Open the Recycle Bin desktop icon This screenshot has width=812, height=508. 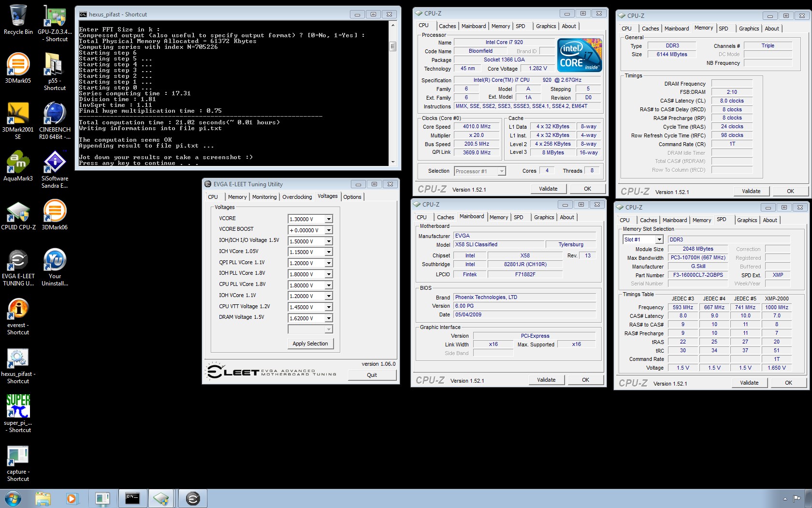click(x=18, y=20)
